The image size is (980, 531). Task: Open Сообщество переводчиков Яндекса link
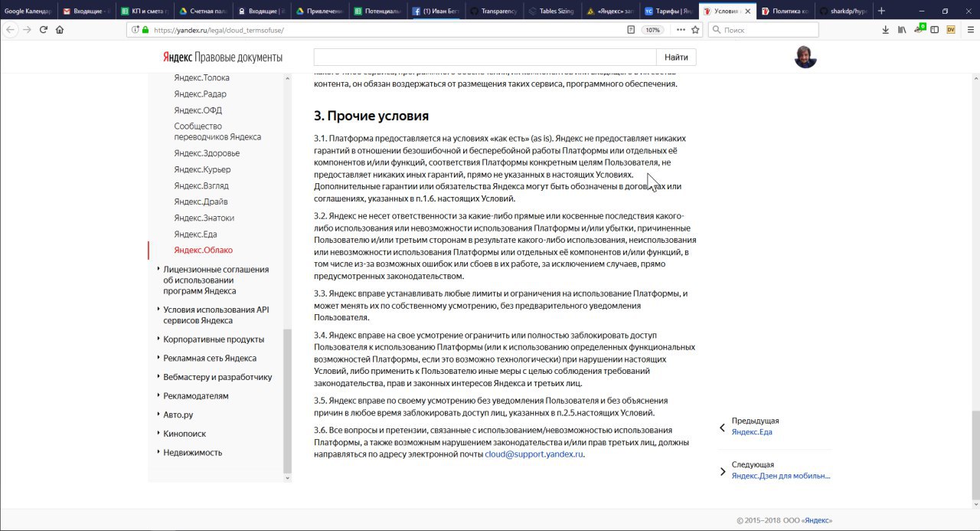tap(217, 131)
